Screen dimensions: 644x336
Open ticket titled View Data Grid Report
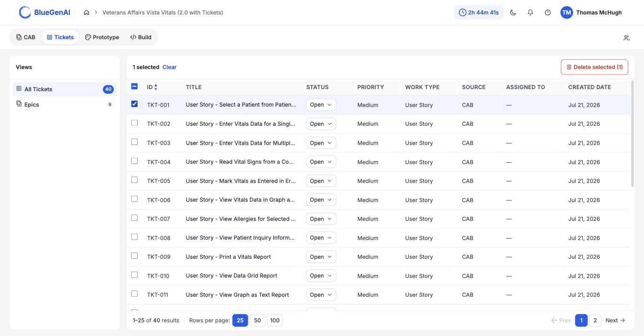(x=231, y=275)
